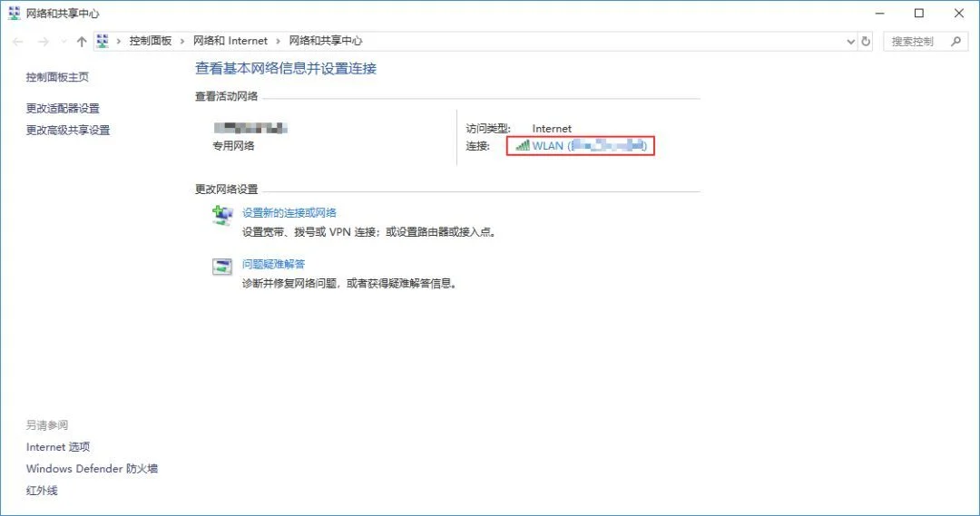Click the 搜索控制 search input field
The image size is (980, 516).
pyautogui.click(x=916, y=42)
